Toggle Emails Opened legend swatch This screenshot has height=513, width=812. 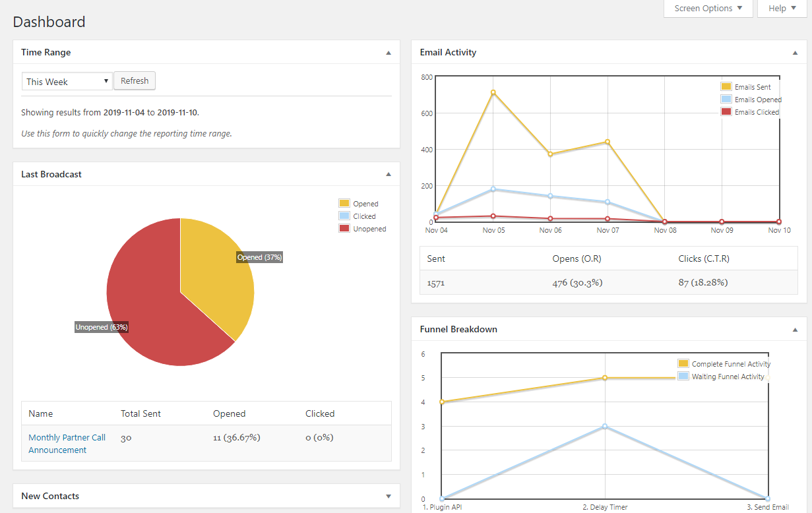pos(726,100)
